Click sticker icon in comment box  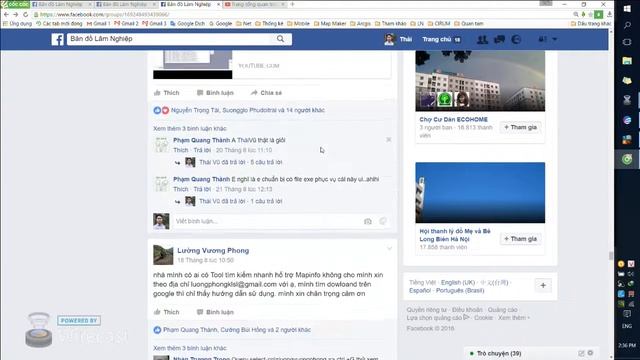382,221
